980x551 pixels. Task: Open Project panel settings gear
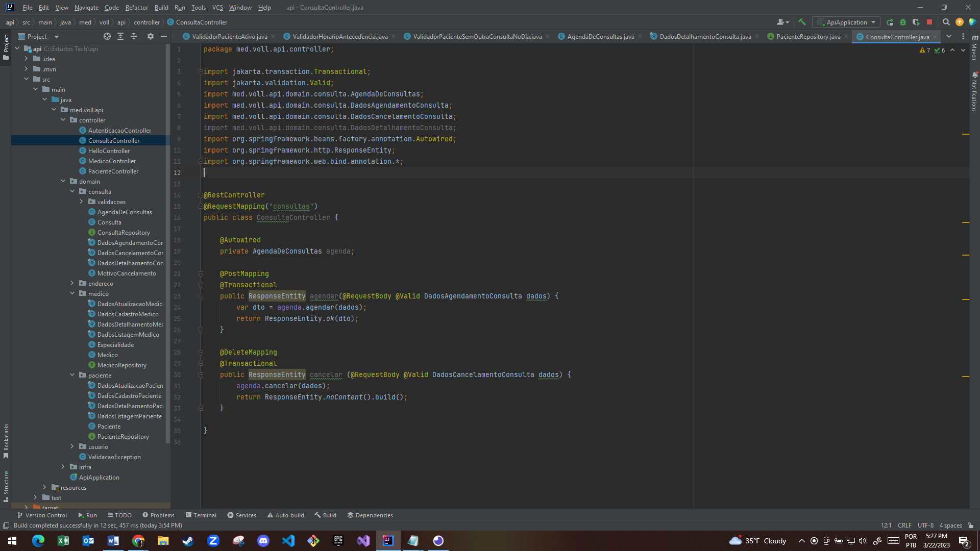[x=151, y=36]
